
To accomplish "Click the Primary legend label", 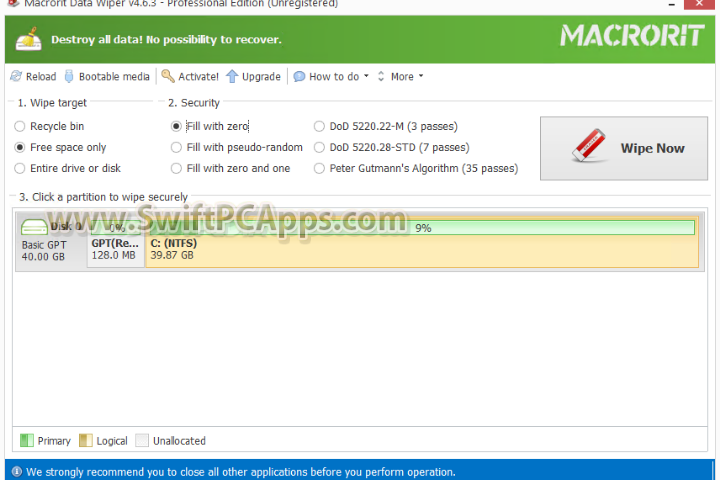I will (x=54, y=441).
